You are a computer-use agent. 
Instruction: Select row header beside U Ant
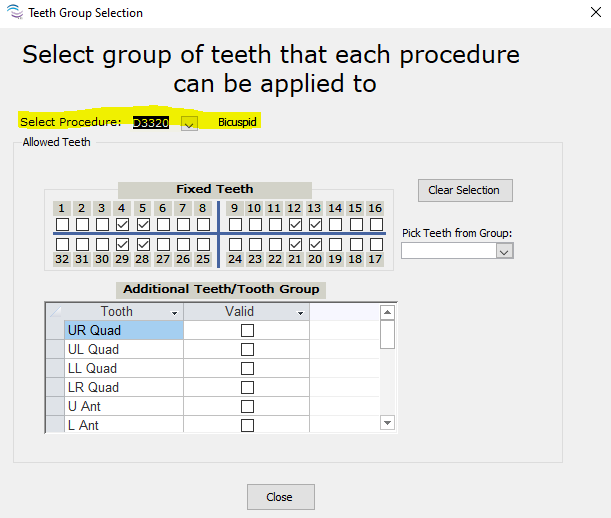(55, 407)
